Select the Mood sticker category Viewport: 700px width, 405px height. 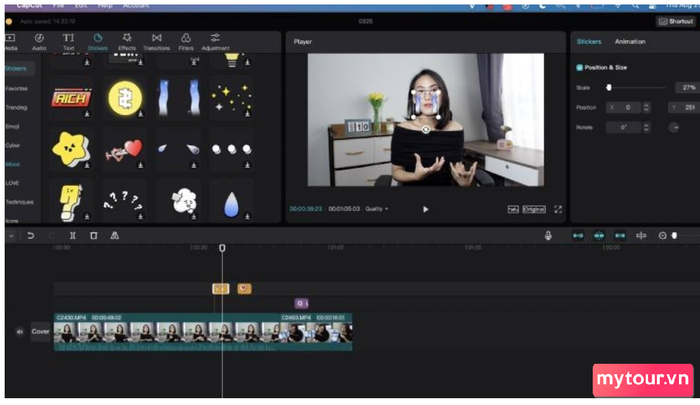coord(12,163)
